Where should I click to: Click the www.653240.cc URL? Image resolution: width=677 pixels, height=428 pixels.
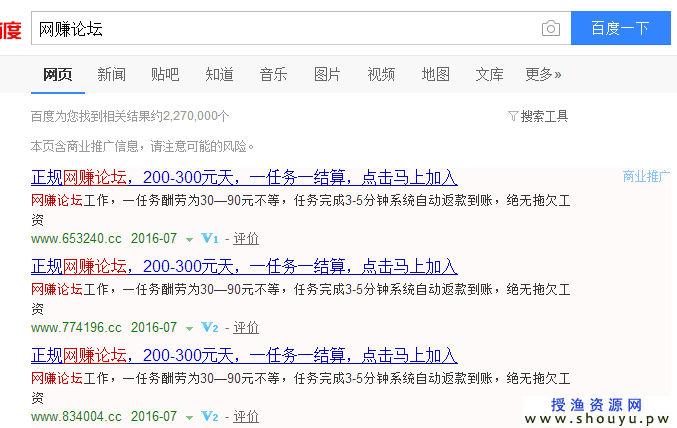click(76, 238)
